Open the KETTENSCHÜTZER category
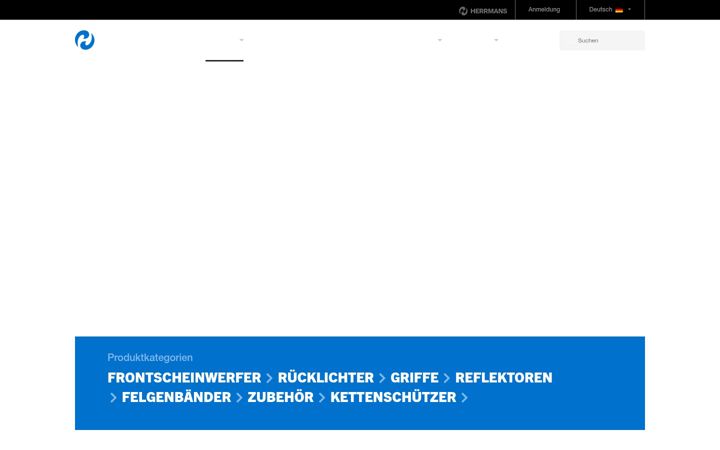 pos(393,397)
